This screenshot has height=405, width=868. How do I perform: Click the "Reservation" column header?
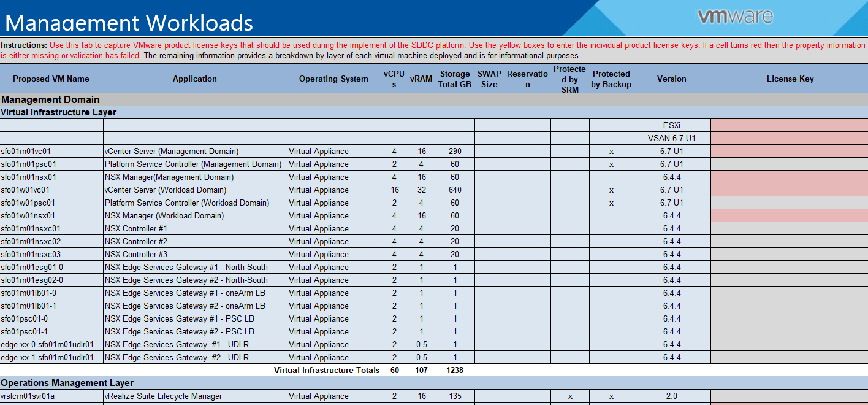tap(527, 79)
